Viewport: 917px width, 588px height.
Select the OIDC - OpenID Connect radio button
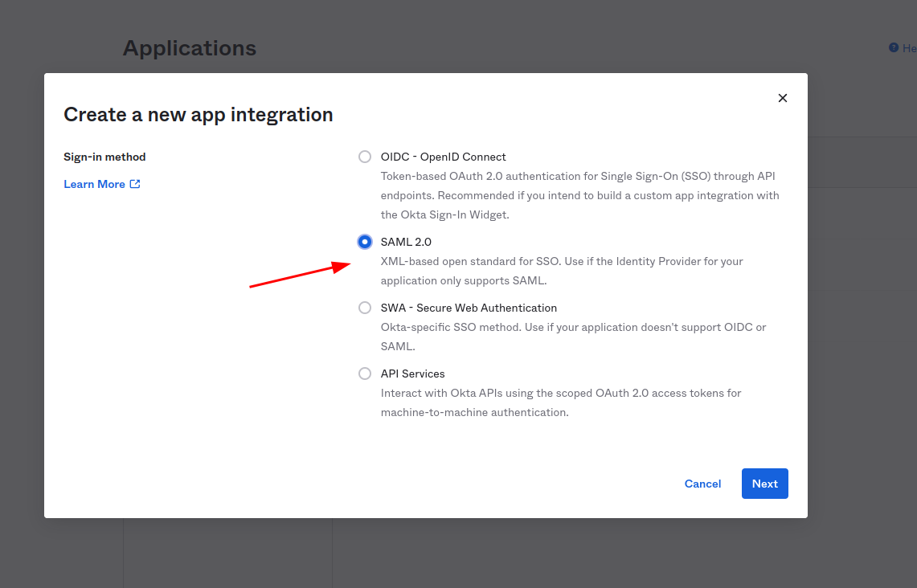click(x=365, y=157)
